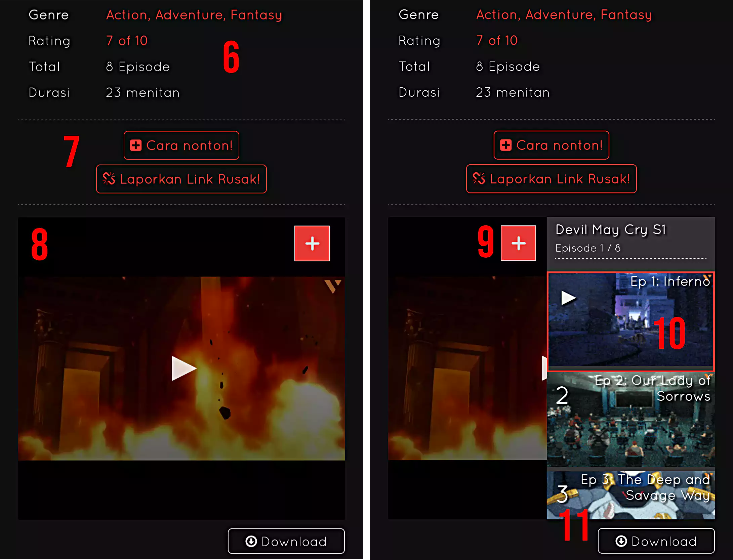Select Ep 1: Inferno thumbnail
This screenshot has height=560, width=733.
tap(631, 321)
